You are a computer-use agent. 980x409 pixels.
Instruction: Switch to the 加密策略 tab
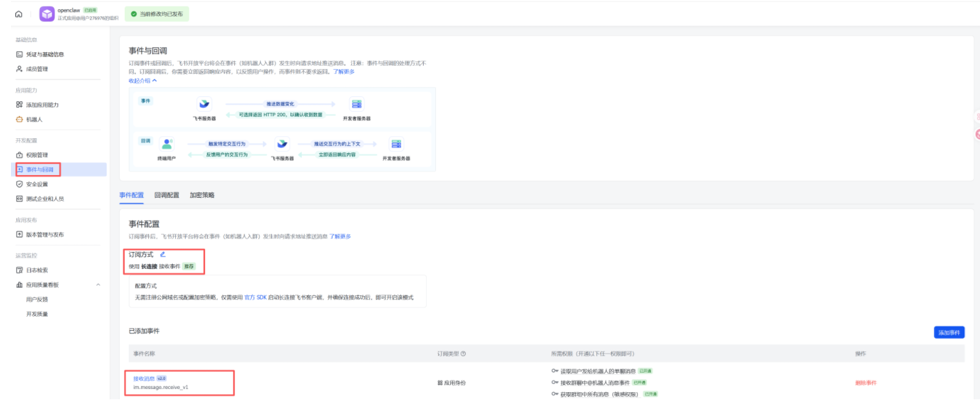click(202, 194)
